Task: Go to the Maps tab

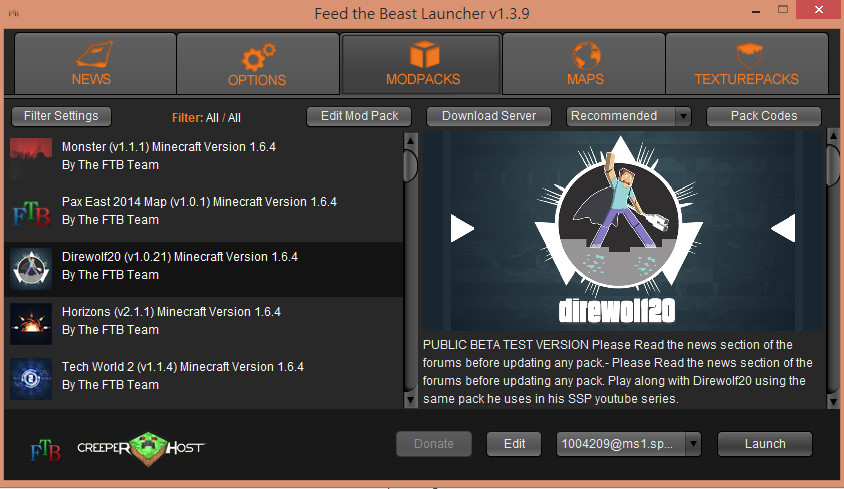Action: tap(584, 64)
